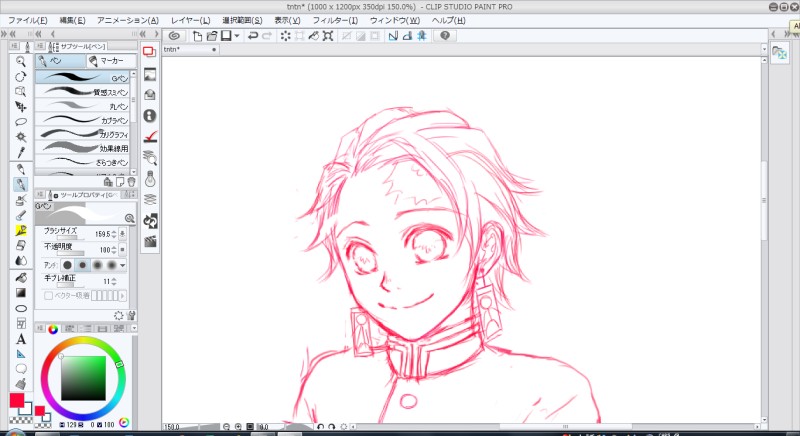Select the Frame border tool

pyautogui.click(x=20, y=323)
